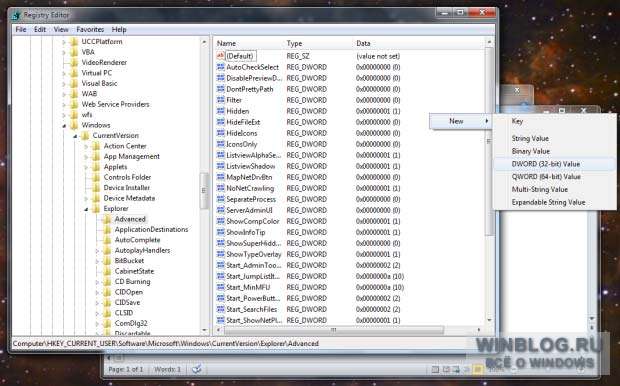Click the Visual Basic folder icon

74,83
